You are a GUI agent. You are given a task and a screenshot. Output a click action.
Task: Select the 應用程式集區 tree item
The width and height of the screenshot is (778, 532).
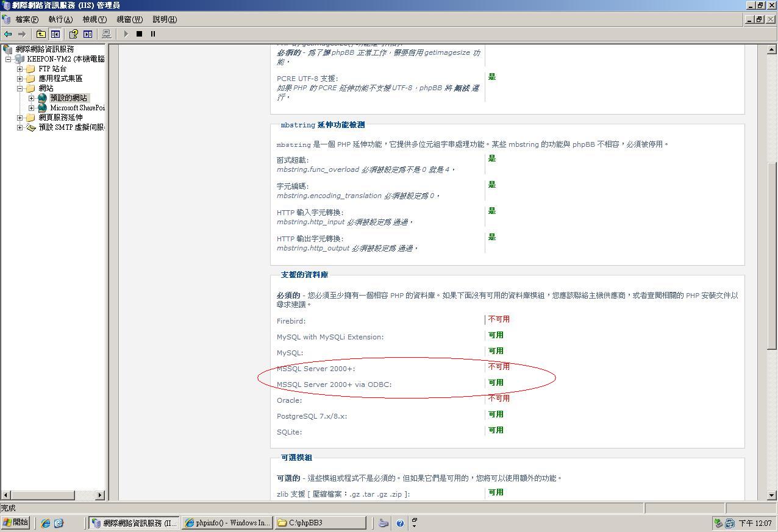tap(60, 79)
